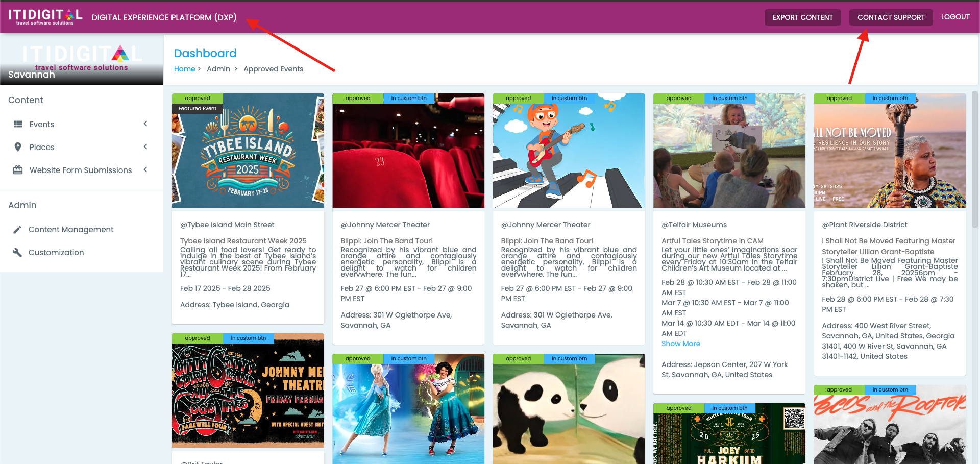Screen dimensions: 980x464
Task: Open Content Management admin item
Action: click(82, 230)
